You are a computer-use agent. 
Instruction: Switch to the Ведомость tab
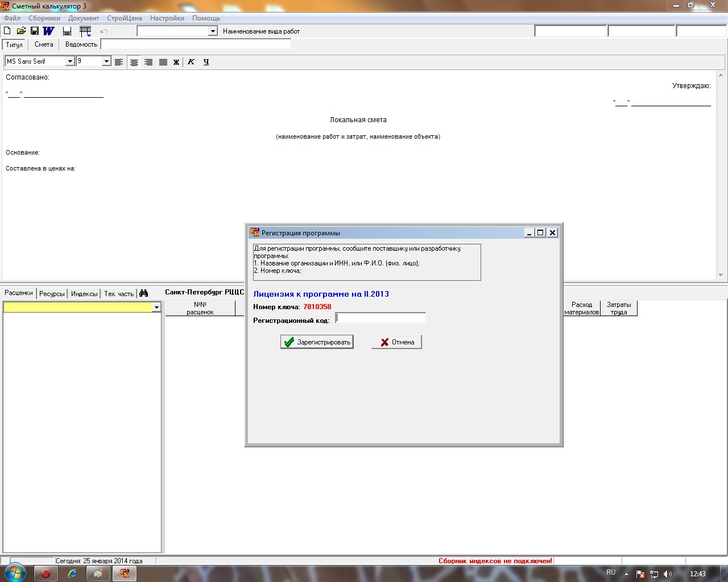click(x=81, y=44)
